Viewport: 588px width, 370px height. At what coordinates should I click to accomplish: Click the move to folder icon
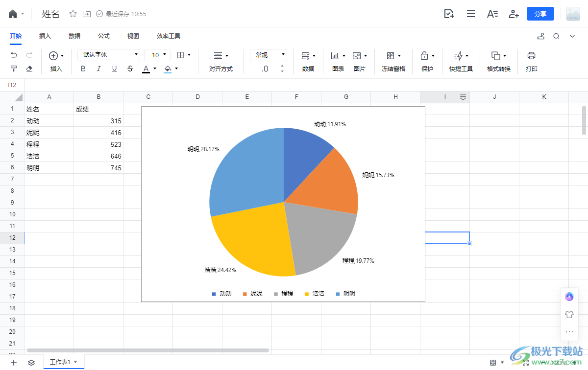pos(87,14)
